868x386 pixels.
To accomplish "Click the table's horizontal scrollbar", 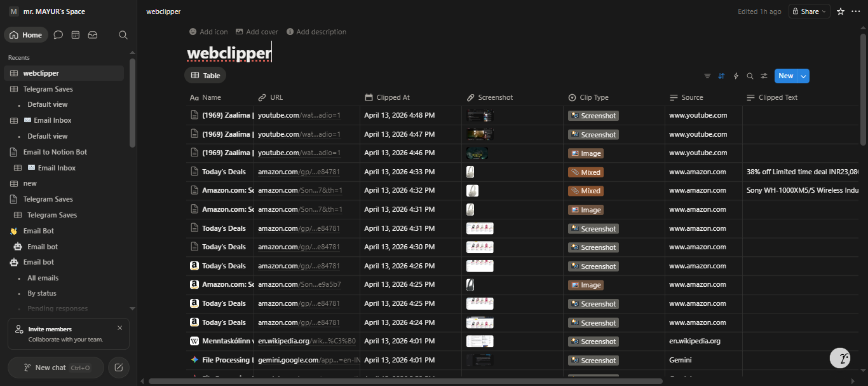I will (405, 381).
